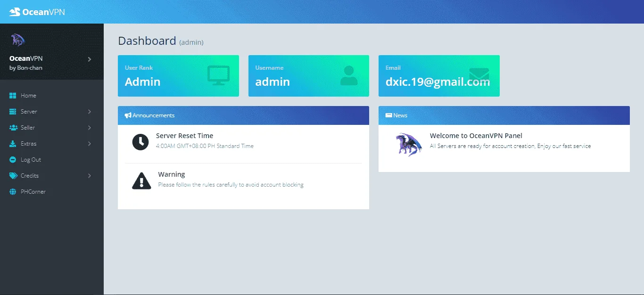The image size is (644, 295).
Task: Click the dragon image in News panel
Action: click(409, 144)
